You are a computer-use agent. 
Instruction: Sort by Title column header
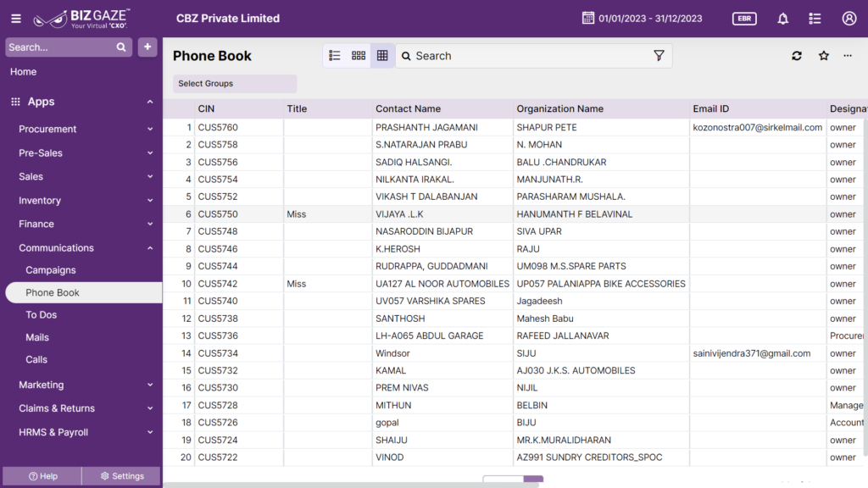pyautogui.click(x=297, y=109)
